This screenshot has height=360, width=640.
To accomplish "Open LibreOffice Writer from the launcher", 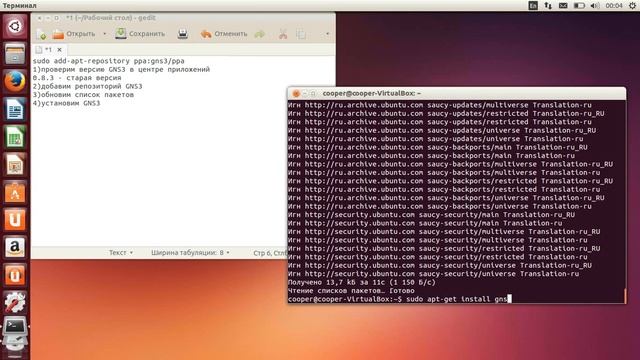I will pyautogui.click(x=15, y=109).
